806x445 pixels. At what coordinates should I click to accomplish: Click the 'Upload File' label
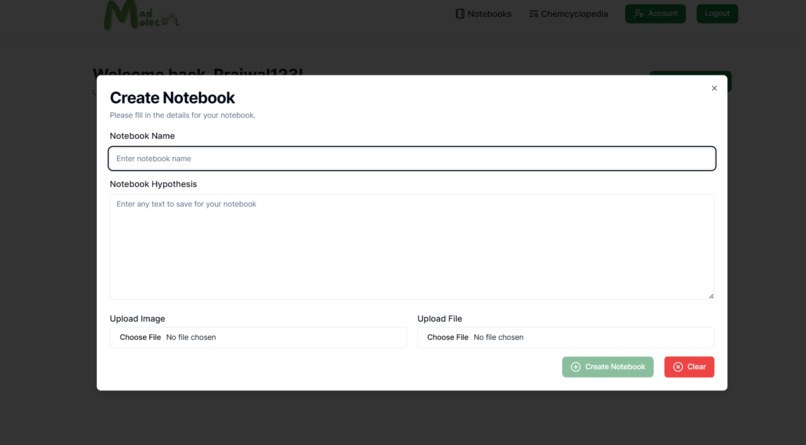(x=439, y=319)
